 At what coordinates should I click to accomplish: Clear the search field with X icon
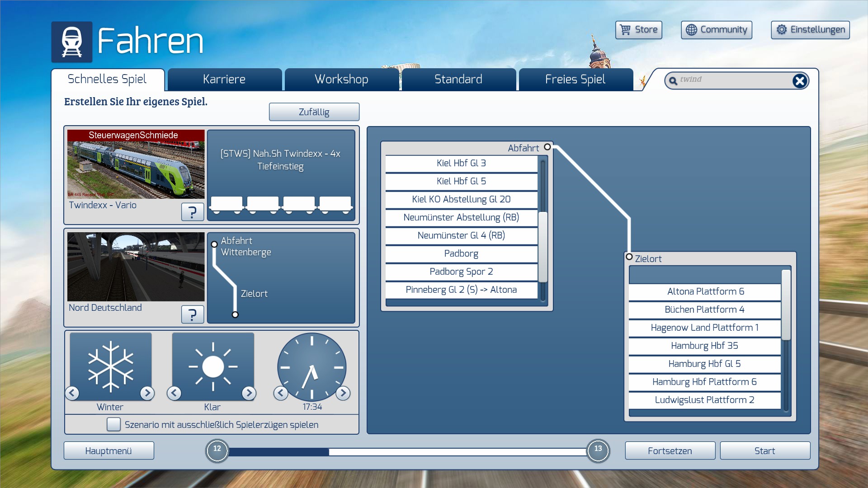[799, 81]
